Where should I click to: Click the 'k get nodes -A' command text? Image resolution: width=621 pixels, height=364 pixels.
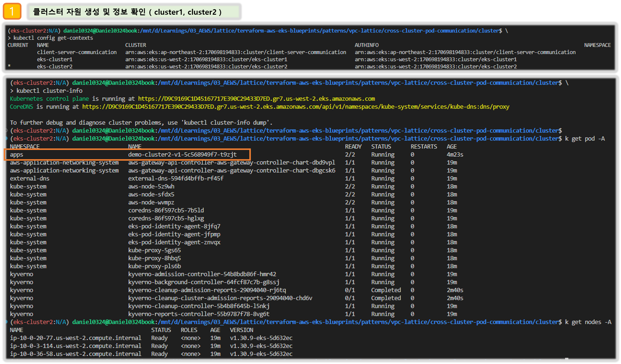point(588,322)
